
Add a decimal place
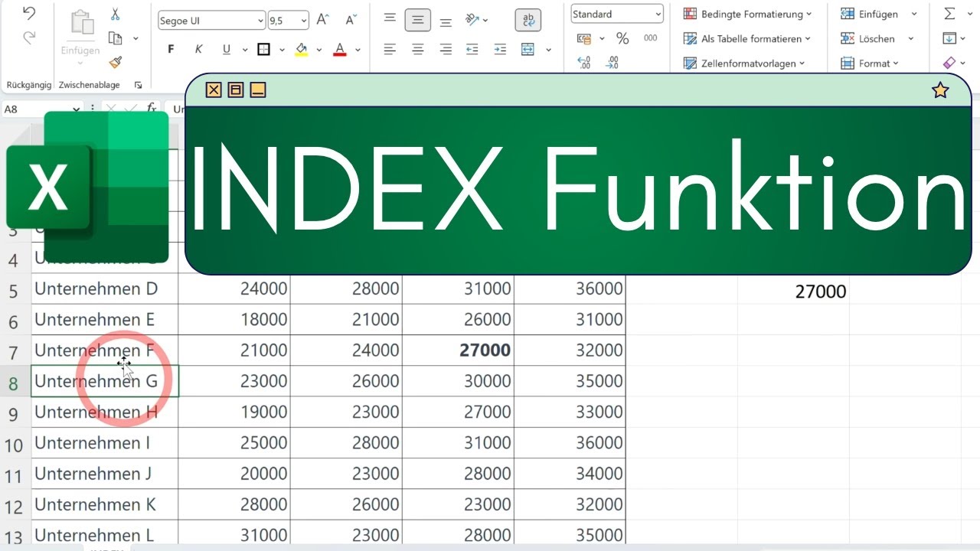584,63
